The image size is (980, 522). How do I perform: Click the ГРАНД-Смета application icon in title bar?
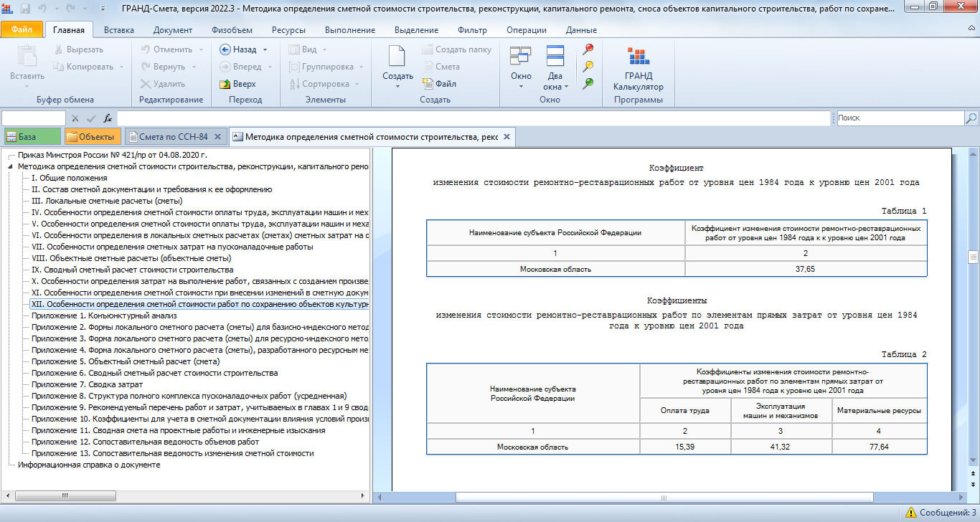click(8, 9)
